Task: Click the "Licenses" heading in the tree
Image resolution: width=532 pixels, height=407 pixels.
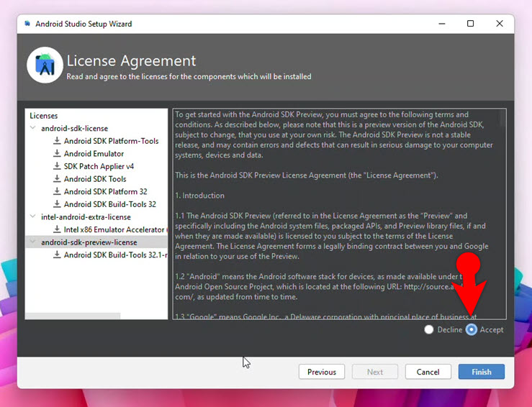Action: (x=43, y=116)
